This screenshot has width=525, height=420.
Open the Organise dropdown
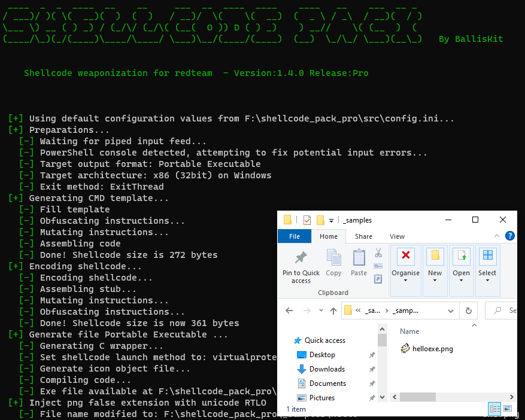[405, 270]
